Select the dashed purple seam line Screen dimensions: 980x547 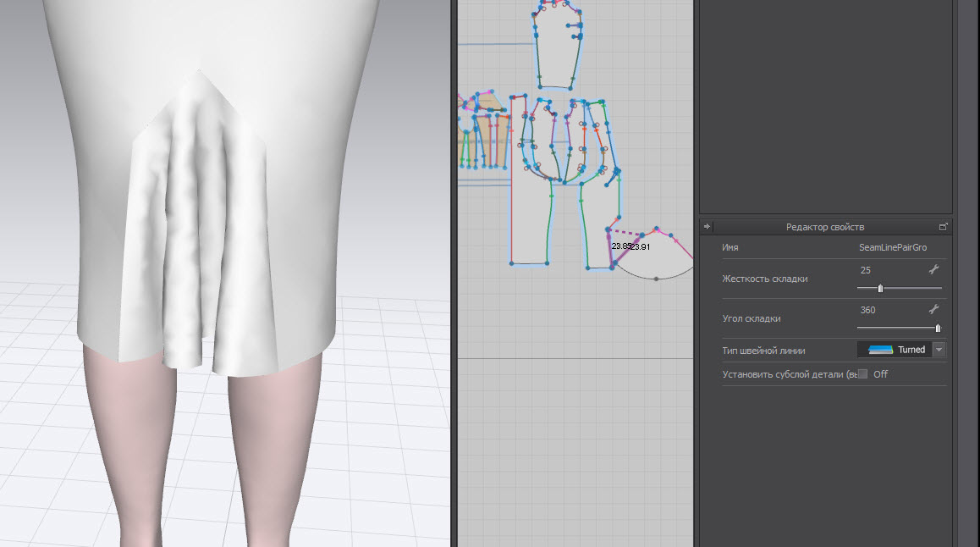click(625, 231)
